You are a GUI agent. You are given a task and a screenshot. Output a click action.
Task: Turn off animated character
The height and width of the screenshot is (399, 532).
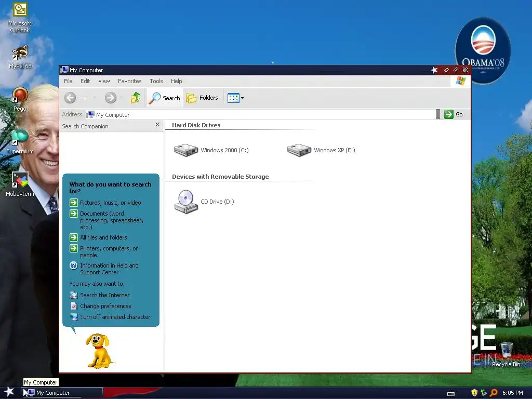[x=110, y=317]
